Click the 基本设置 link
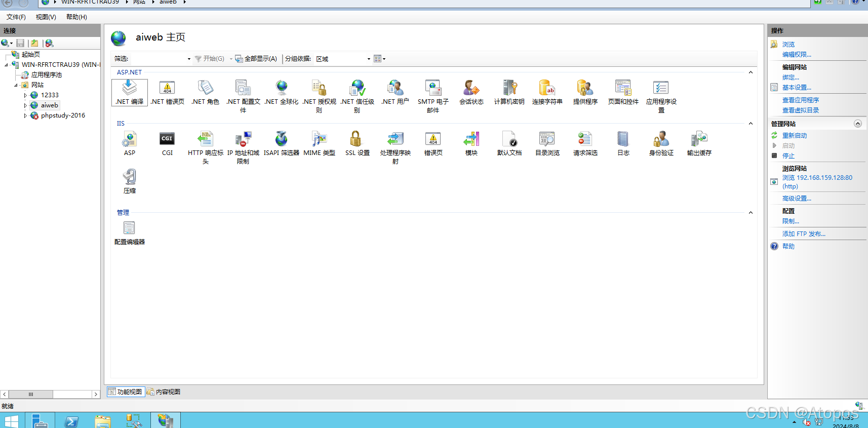Viewport: 868px width, 428px height. [x=797, y=88]
